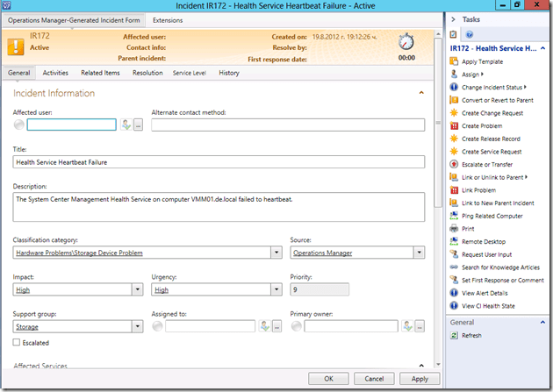
Task: Expand the Impact dropdown
Action: [x=137, y=289]
